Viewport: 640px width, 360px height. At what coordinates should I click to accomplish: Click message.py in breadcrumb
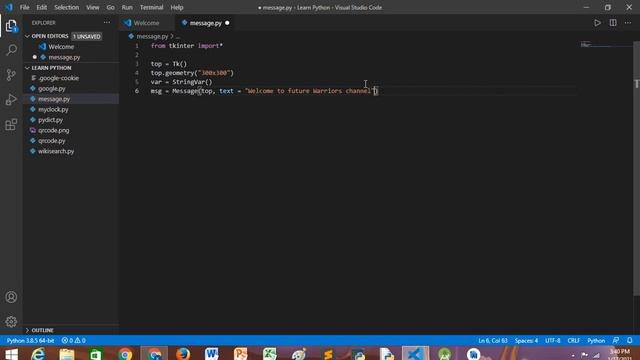[152, 36]
